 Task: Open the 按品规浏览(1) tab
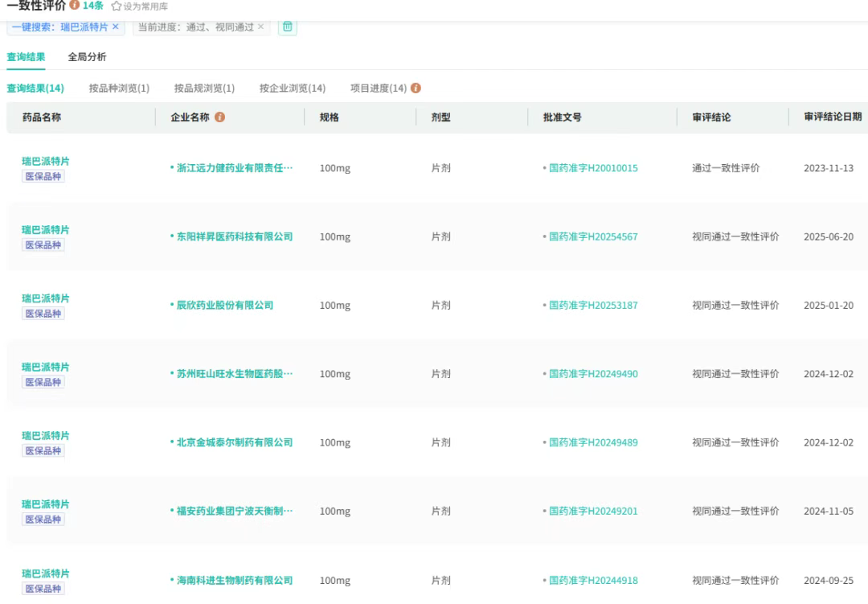204,88
